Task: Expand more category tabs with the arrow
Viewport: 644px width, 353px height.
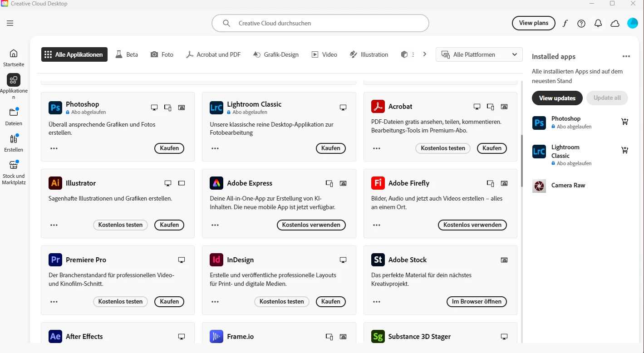Action: 425,54
